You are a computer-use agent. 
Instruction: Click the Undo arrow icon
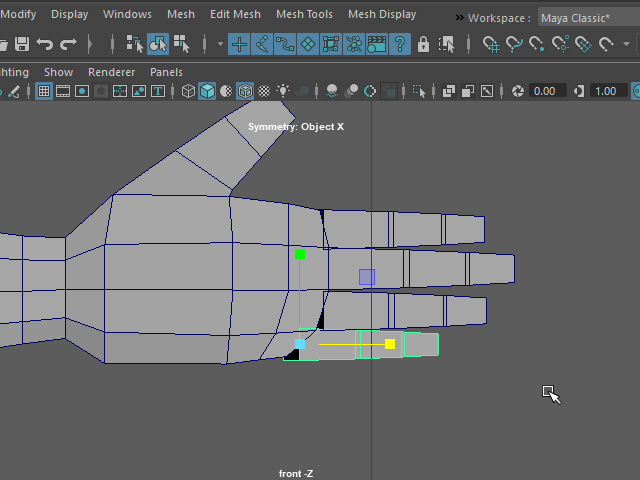pyautogui.click(x=45, y=44)
